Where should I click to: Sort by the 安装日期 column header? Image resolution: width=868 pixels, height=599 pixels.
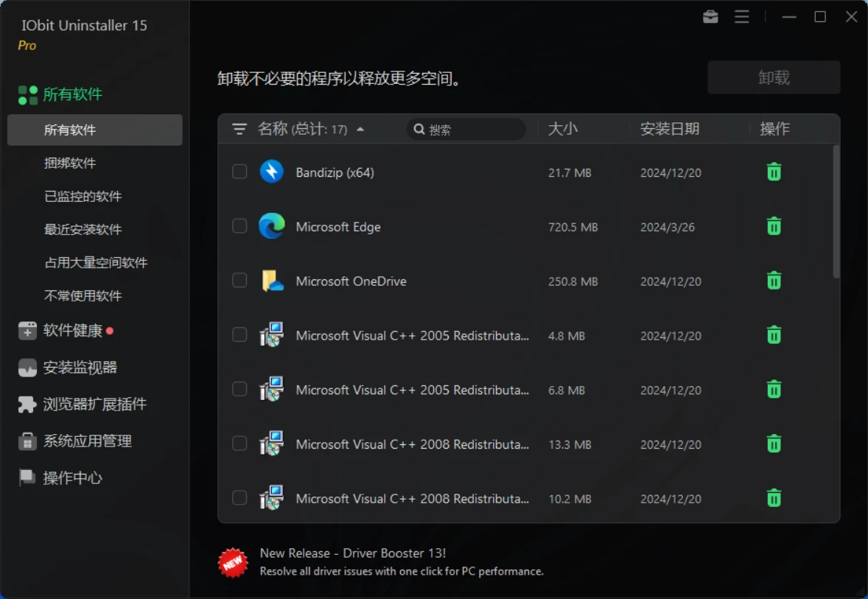pos(669,129)
